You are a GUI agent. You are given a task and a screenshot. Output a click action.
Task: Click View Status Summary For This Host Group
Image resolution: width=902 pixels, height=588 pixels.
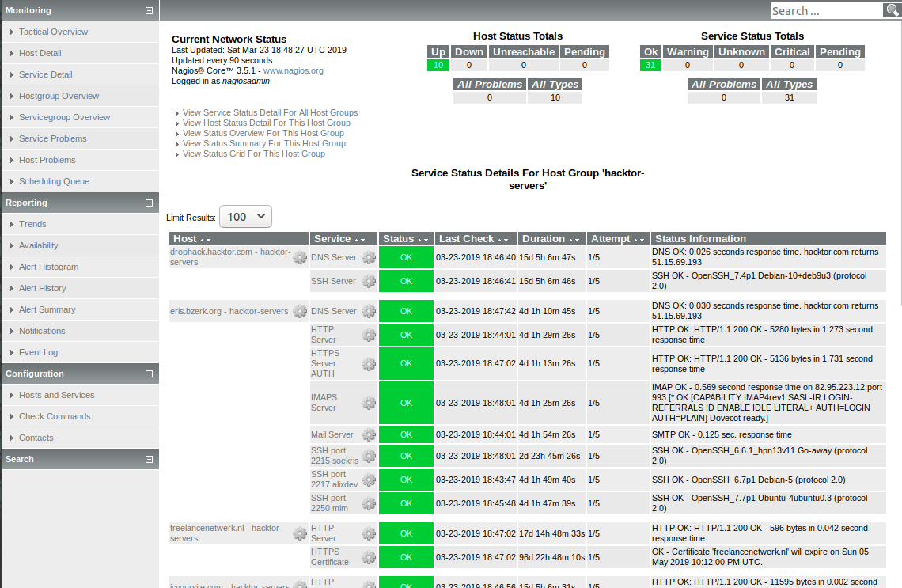pyautogui.click(x=264, y=144)
